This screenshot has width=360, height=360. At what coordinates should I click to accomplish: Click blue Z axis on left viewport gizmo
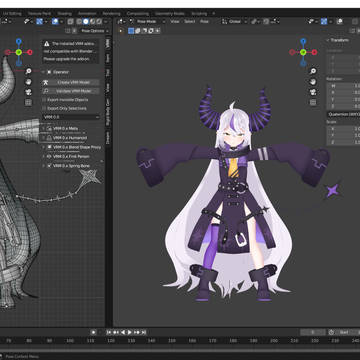19,41
